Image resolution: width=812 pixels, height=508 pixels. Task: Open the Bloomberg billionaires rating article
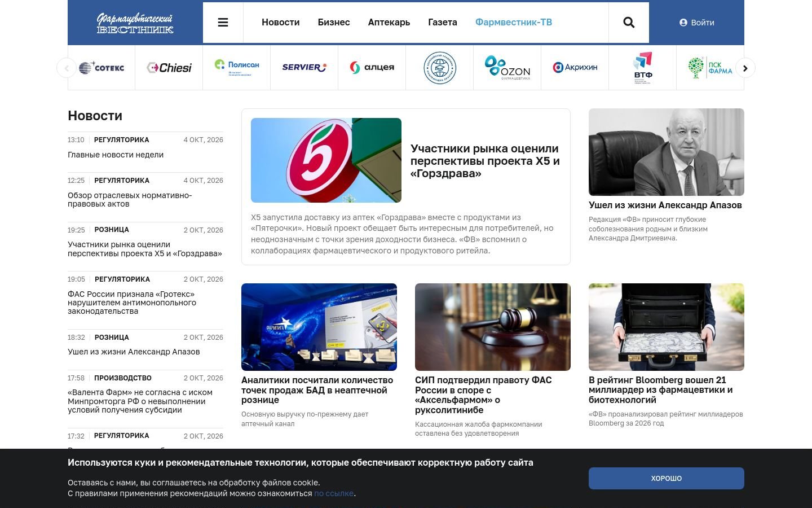661,390
